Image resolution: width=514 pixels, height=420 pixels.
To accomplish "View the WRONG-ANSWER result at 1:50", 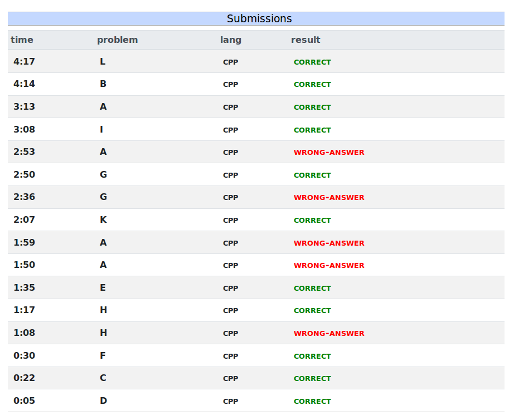I will point(329,266).
